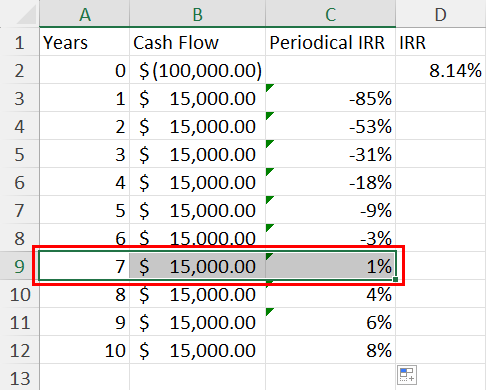Select column B header
This screenshot has height=390, width=486.
197,13
